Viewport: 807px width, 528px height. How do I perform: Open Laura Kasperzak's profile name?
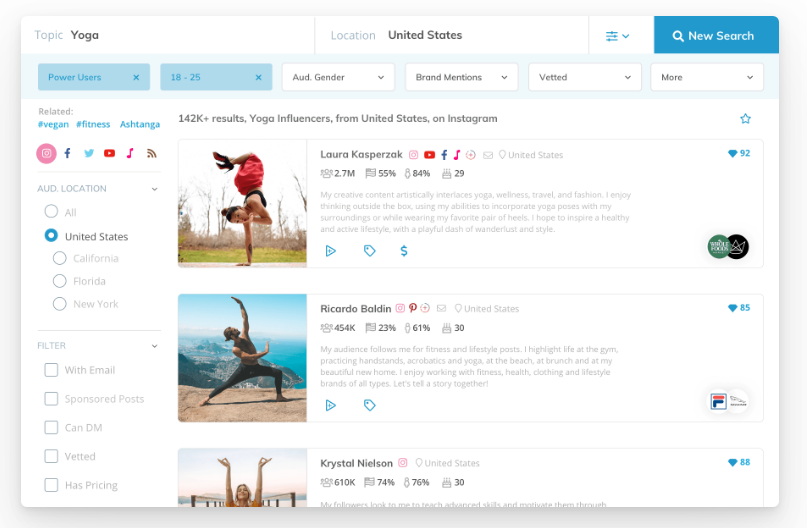(x=361, y=154)
